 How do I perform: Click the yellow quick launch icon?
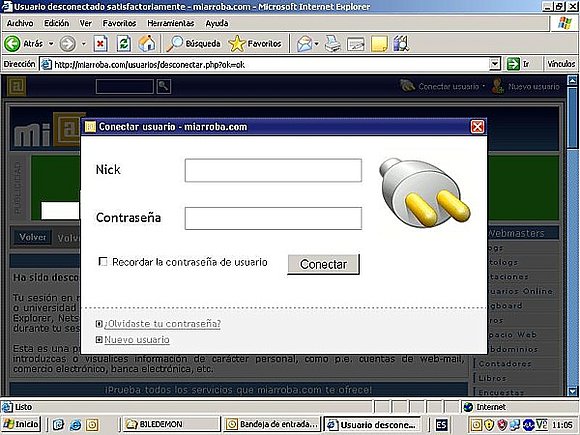coord(92,424)
